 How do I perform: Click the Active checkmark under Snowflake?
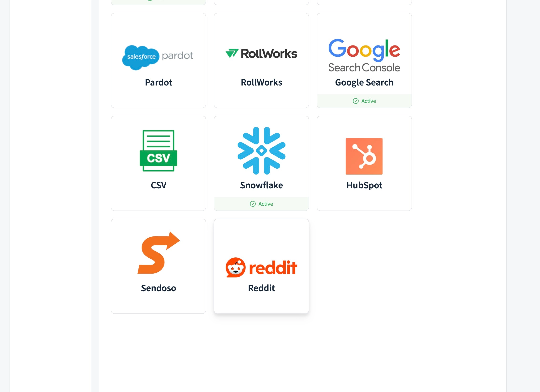point(253,204)
